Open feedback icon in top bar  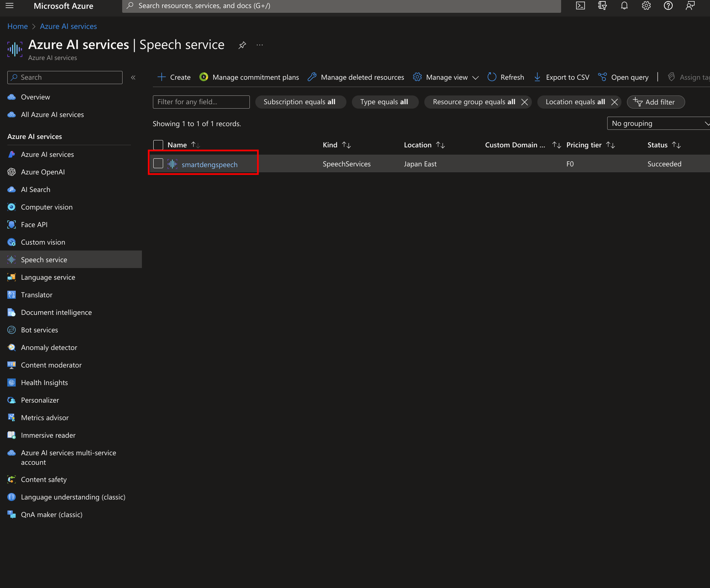click(690, 5)
